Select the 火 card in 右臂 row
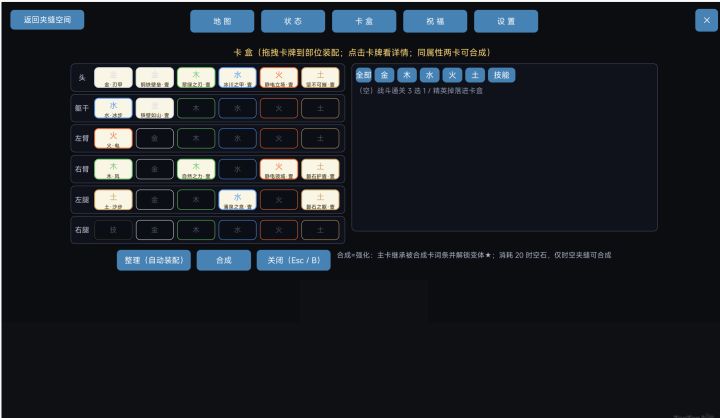This screenshot has height=418, width=720. (x=279, y=169)
